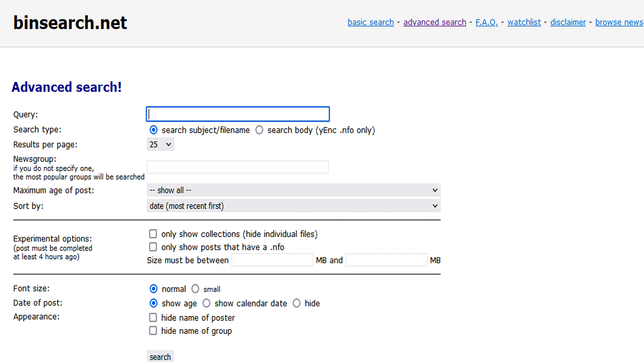644x362 pixels.
Task: Select search body (yEnc .nfo only) option
Action: click(x=259, y=130)
